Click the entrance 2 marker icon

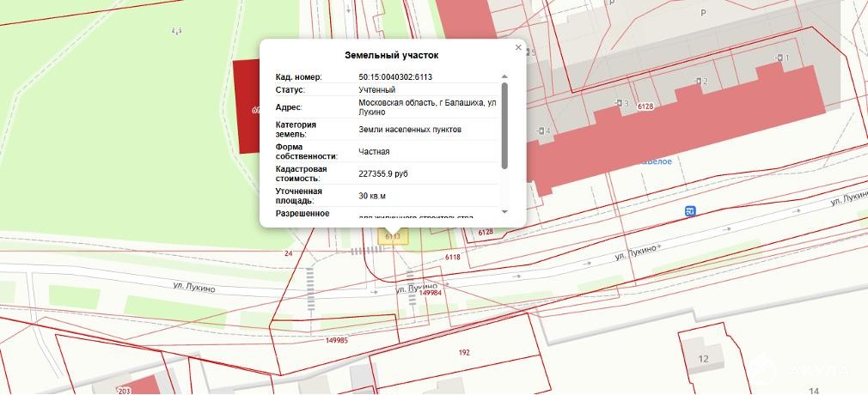point(697,82)
